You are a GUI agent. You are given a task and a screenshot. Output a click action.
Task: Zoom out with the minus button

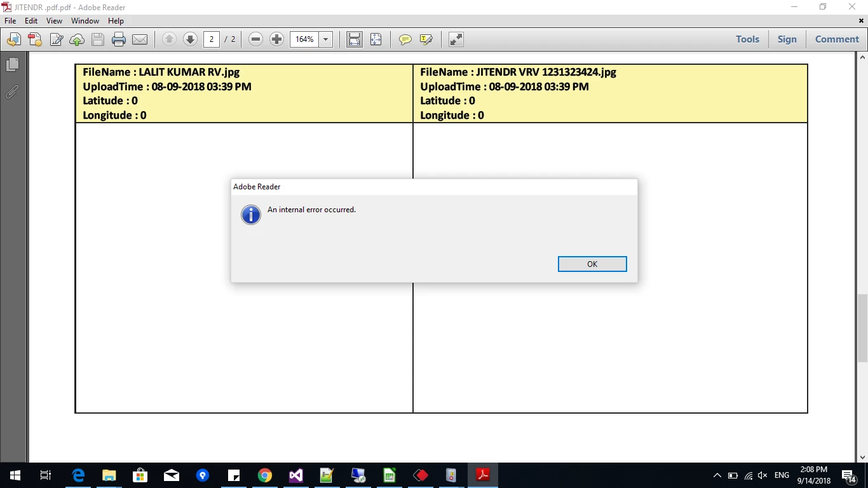coord(255,39)
